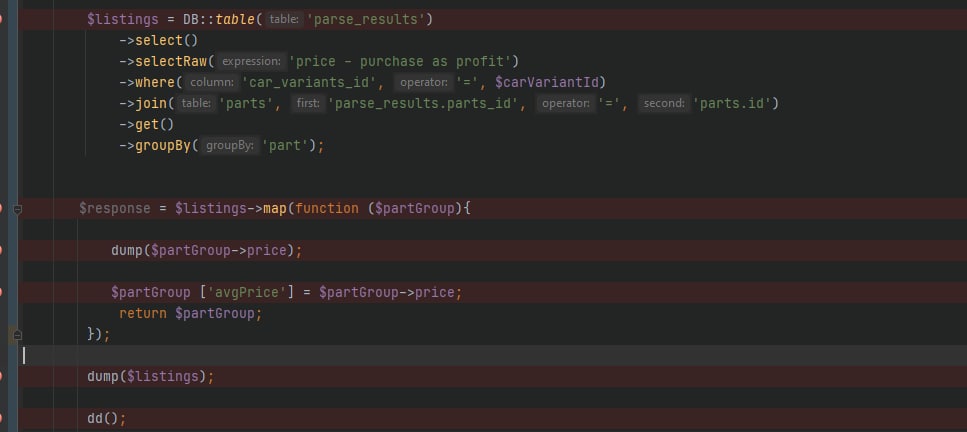Click the table: hint on the join line
The image size is (967, 432).
(x=196, y=104)
